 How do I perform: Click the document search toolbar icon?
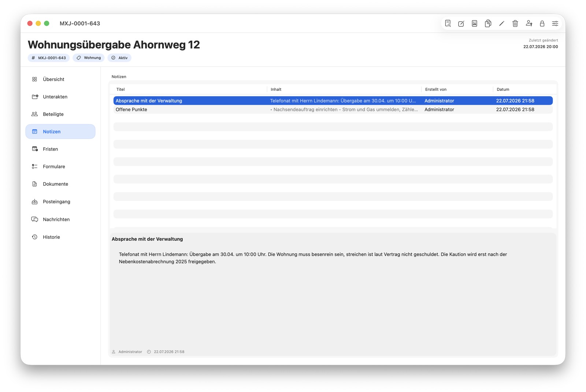pos(448,23)
